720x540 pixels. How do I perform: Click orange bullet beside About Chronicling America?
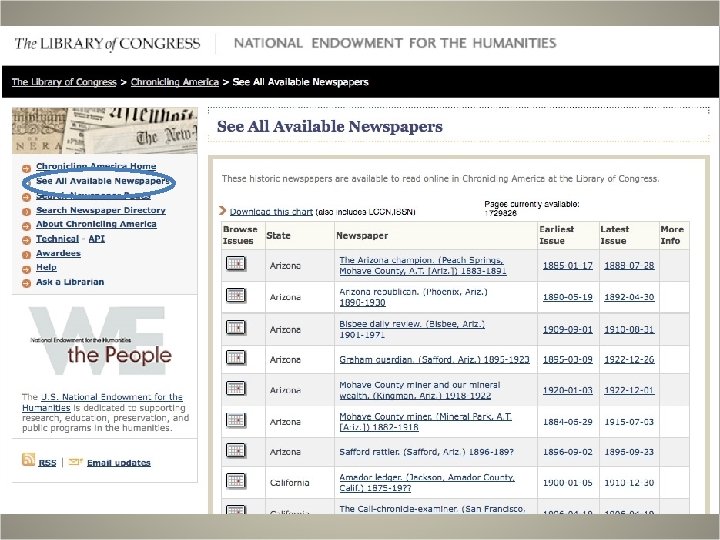(x=27, y=225)
